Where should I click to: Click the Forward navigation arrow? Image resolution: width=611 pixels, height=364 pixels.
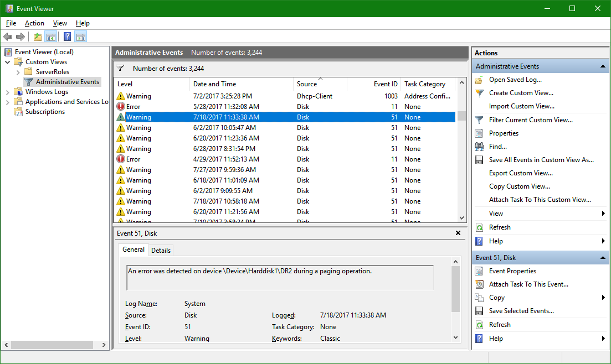20,37
